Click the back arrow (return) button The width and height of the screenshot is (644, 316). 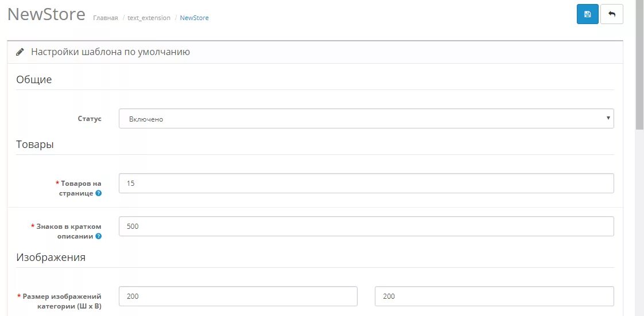pos(611,14)
